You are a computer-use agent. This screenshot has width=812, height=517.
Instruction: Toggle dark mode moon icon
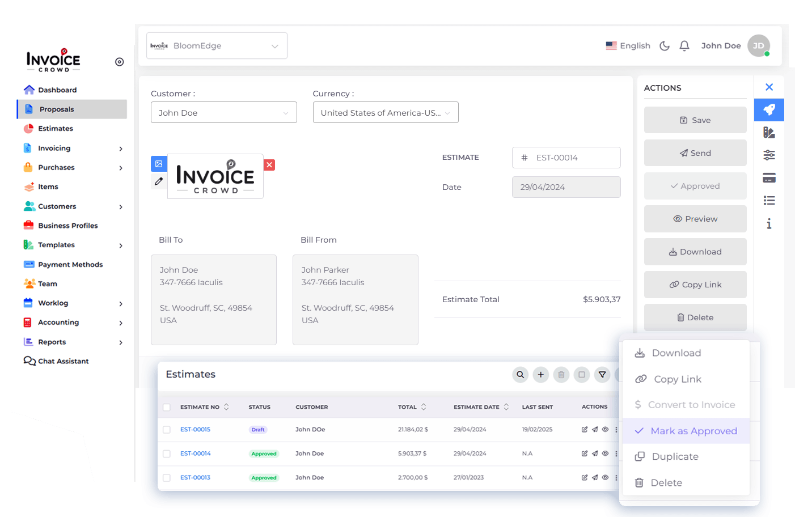(665, 46)
